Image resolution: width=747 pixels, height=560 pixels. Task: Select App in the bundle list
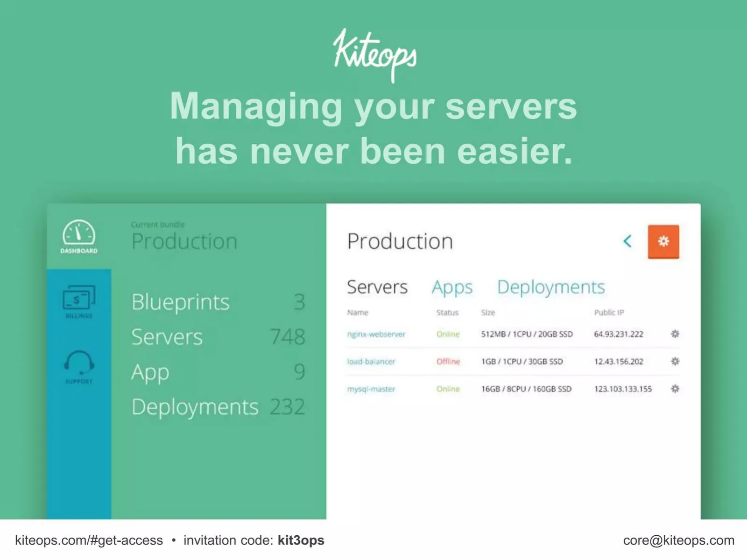pyautogui.click(x=218, y=372)
